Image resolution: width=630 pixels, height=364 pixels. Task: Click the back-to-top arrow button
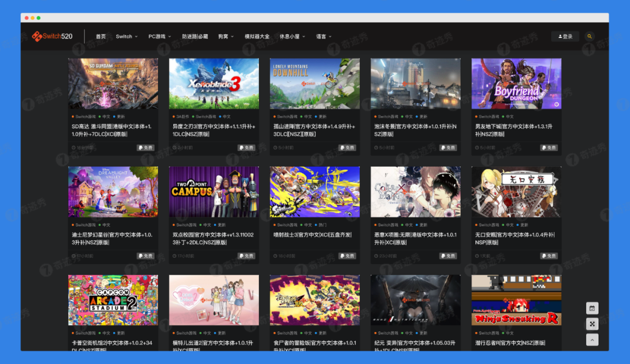click(592, 340)
